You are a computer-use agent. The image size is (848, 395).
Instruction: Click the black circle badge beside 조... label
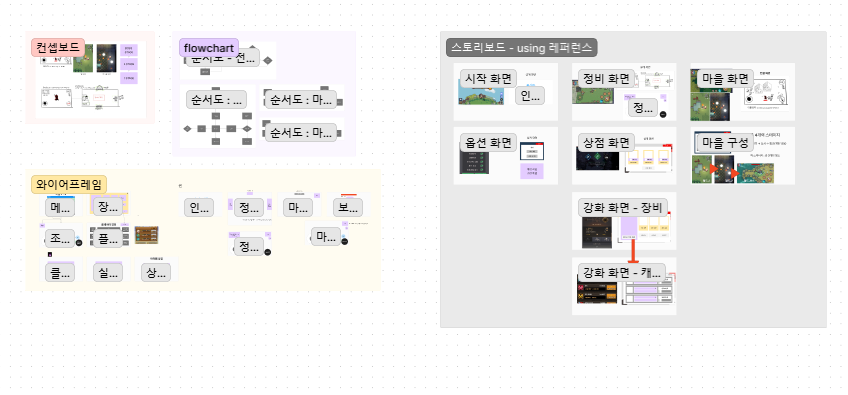(79, 243)
